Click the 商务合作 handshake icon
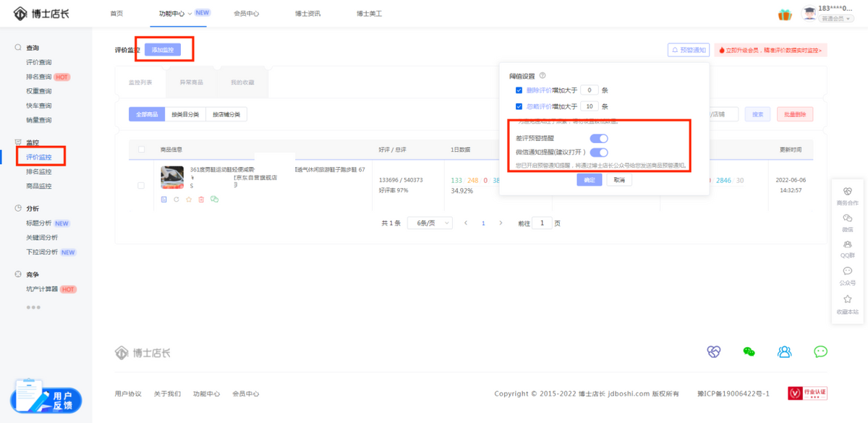 click(847, 193)
